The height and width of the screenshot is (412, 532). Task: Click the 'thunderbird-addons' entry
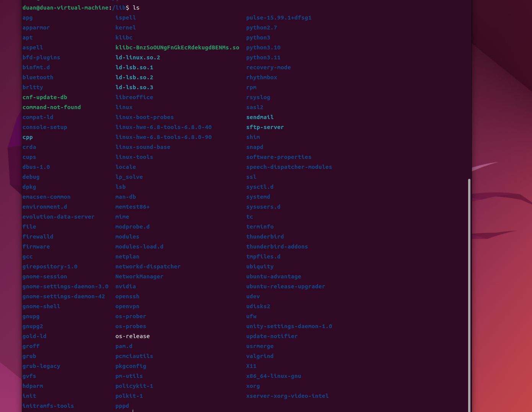(x=277, y=247)
